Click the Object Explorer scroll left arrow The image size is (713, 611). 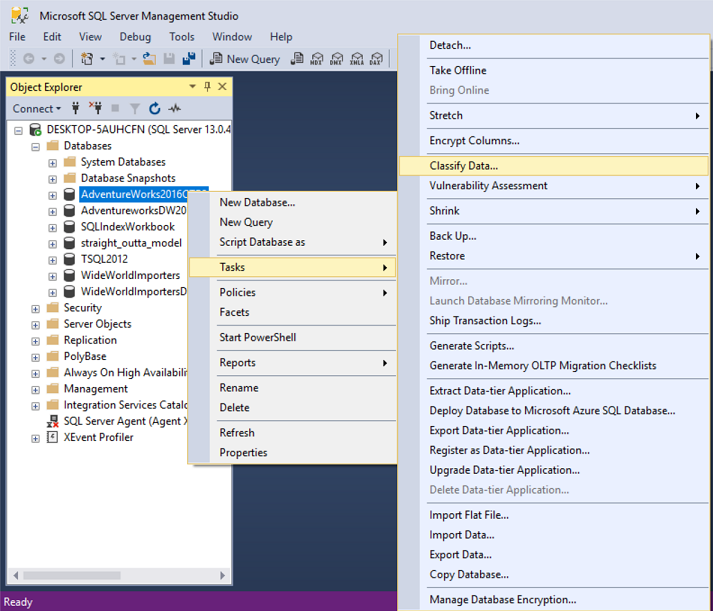15,576
